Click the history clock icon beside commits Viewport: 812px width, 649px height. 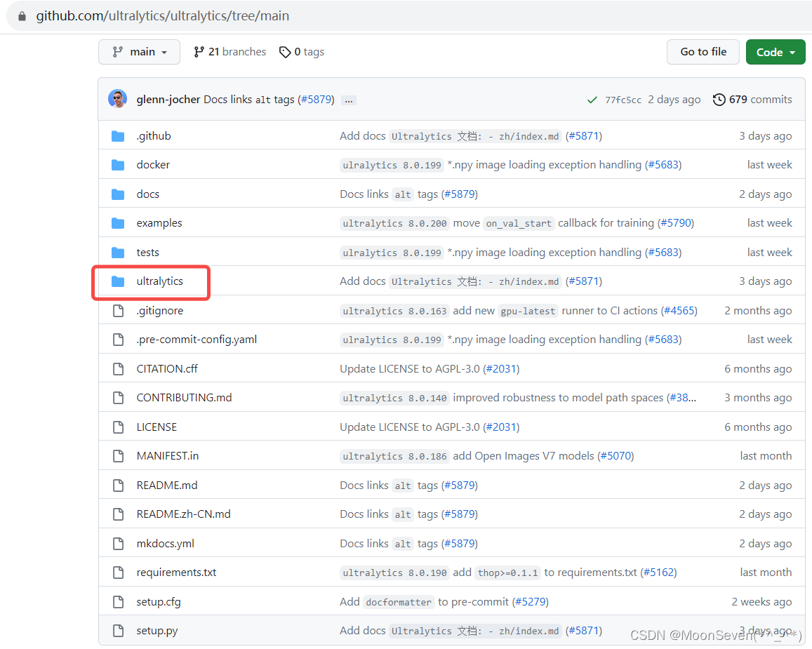pyautogui.click(x=719, y=100)
